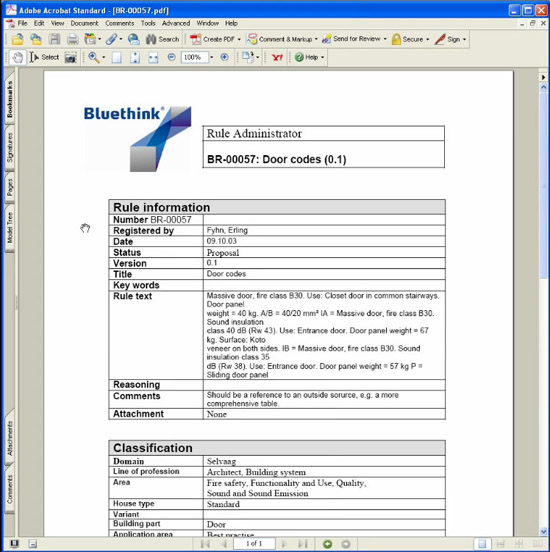The image size is (550, 552).
Task: Open the Attachments side panel tab
Action: (x=10, y=438)
